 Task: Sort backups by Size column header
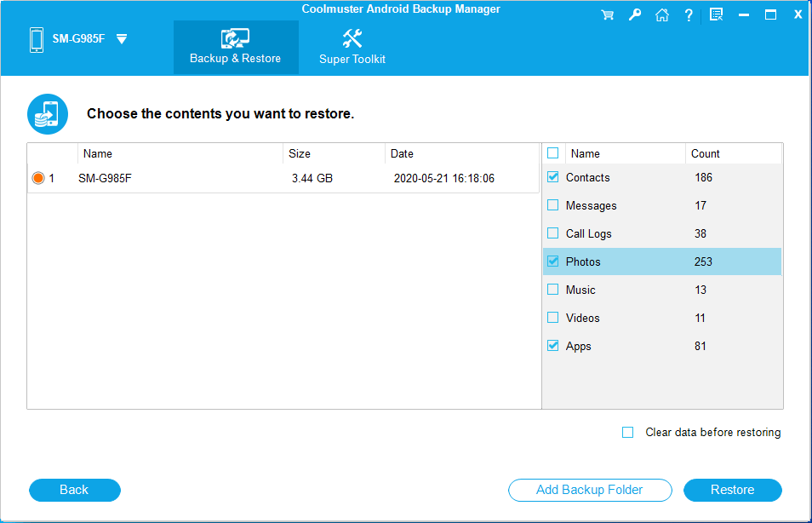coord(300,154)
